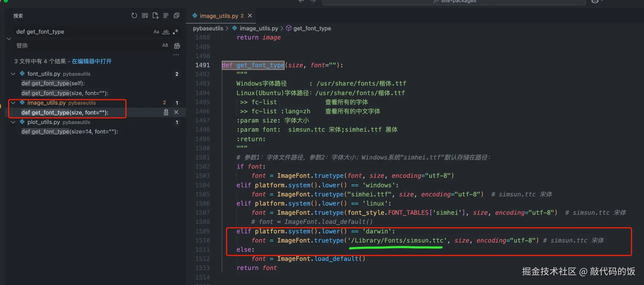Click 'FONT_TABLES' text on line 1507
Viewport: 644px width, 285px height.
click(408, 213)
